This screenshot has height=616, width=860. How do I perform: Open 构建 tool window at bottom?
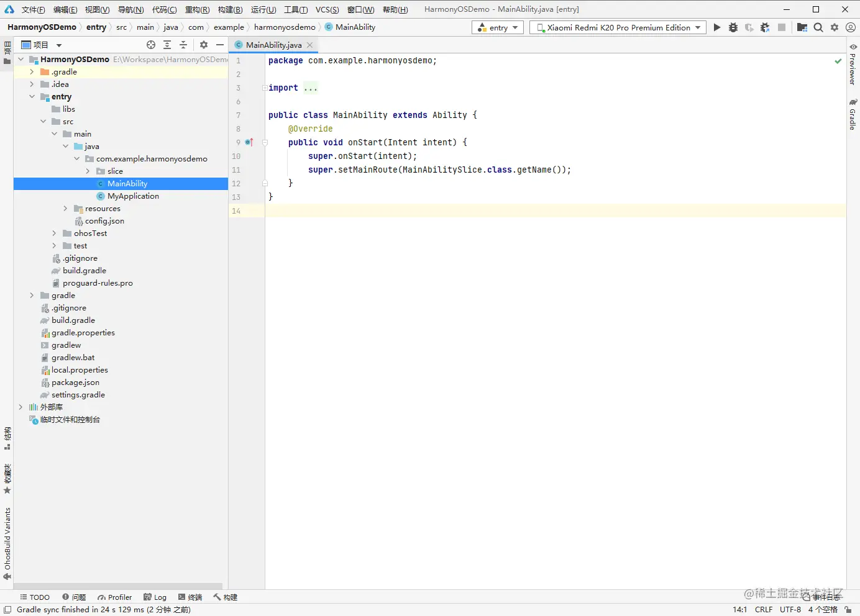225,597
